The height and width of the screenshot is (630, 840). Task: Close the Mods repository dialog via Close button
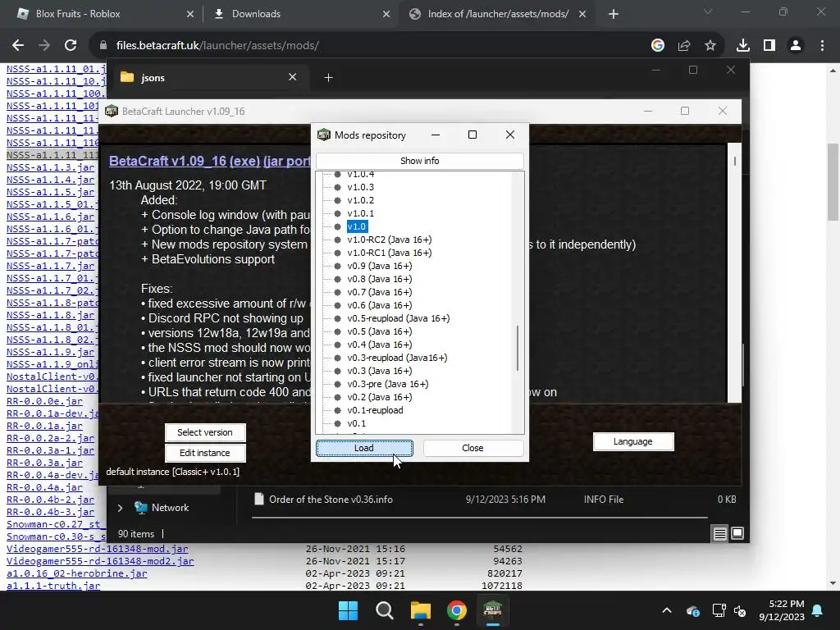(x=472, y=448)
